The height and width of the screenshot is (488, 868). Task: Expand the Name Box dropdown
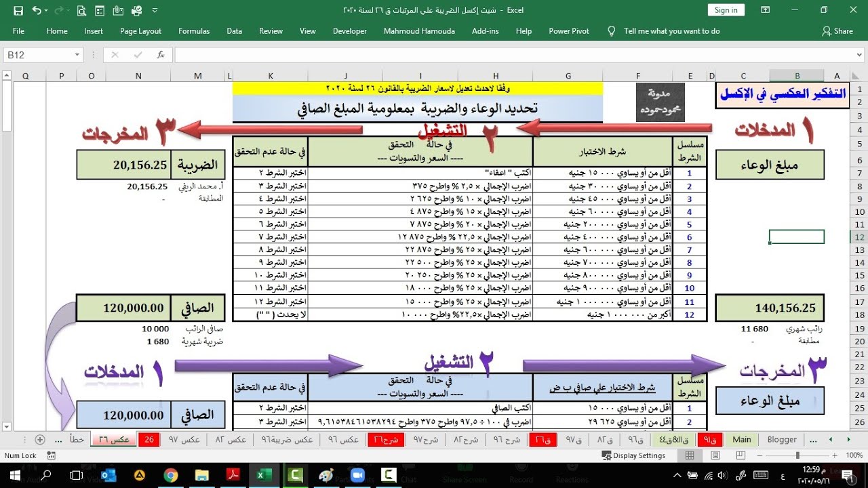click(x=77, y=55)
